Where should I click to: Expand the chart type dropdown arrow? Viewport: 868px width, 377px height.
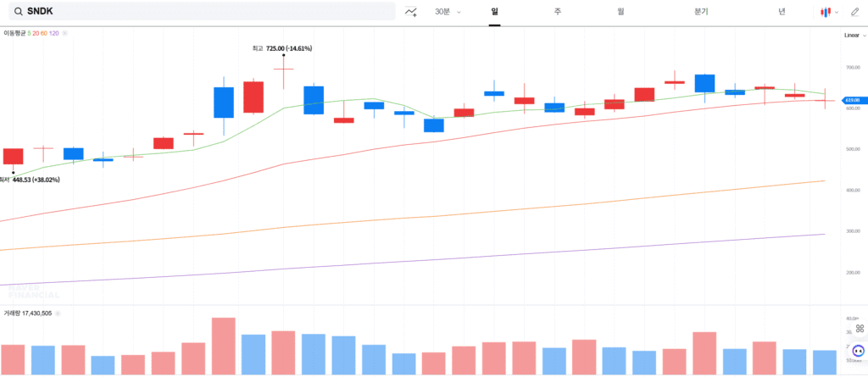tap(835, 12)
